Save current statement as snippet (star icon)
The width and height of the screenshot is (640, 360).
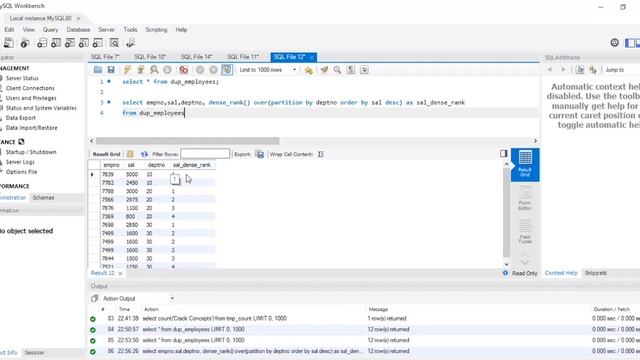click(x=309, y=70)
